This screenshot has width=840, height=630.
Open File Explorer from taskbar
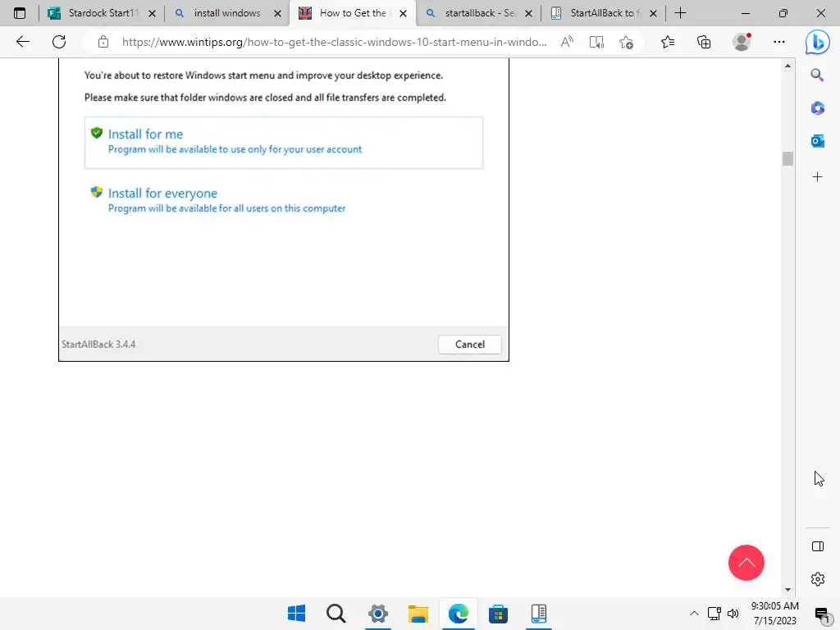pyautogui.click(x=418, y=614)
